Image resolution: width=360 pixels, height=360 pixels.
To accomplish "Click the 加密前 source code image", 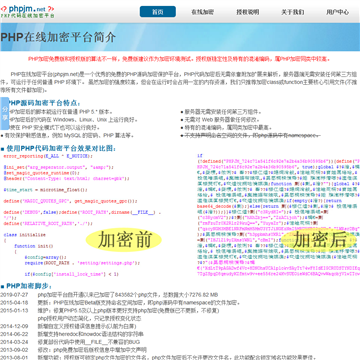I will click(83, 215).
